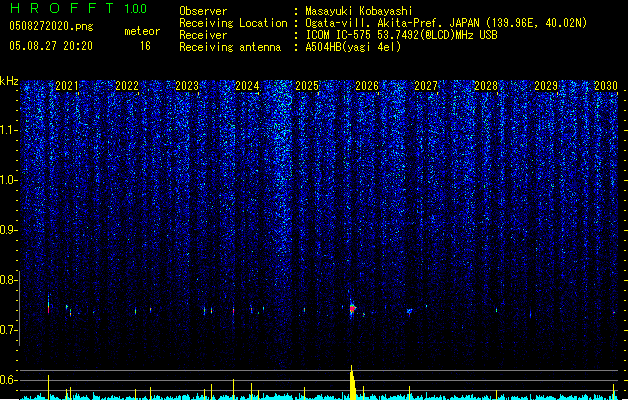Viewport: 629px width, 400px height.
Task: Click the kHz axis unit label
Action: click(9, 81)
